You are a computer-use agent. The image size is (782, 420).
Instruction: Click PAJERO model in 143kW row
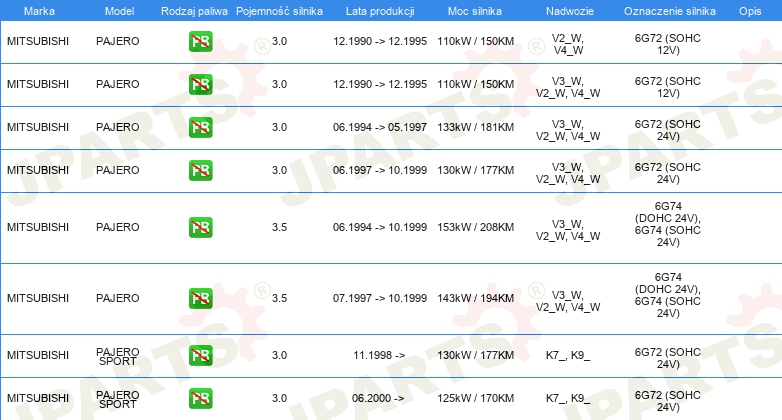118,298
